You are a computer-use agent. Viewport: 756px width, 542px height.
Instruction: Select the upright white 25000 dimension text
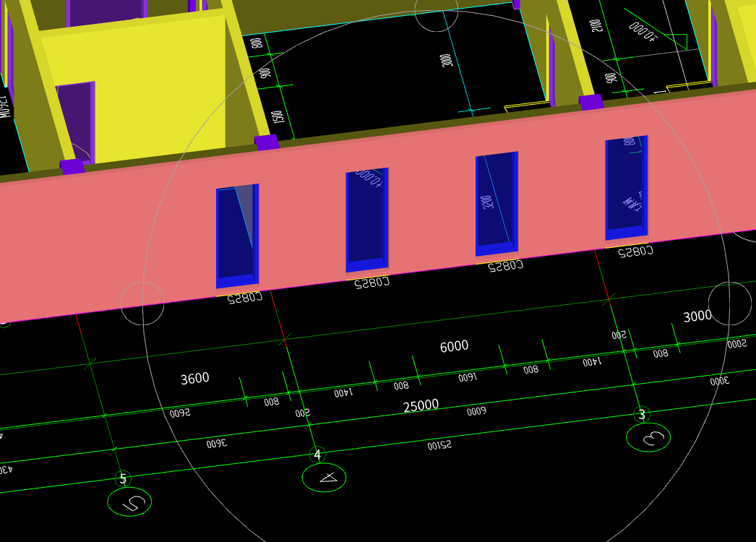click(421, 405)
